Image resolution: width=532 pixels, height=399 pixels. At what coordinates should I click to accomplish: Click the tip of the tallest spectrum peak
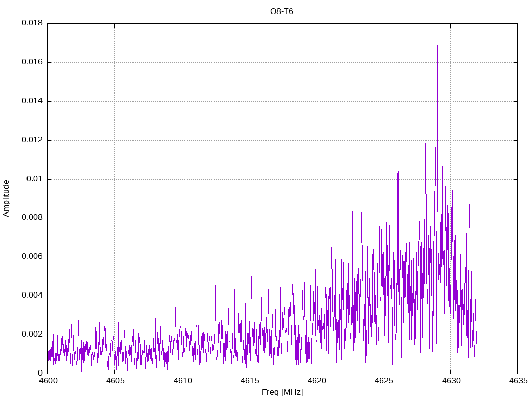click(x=437, y=45)
